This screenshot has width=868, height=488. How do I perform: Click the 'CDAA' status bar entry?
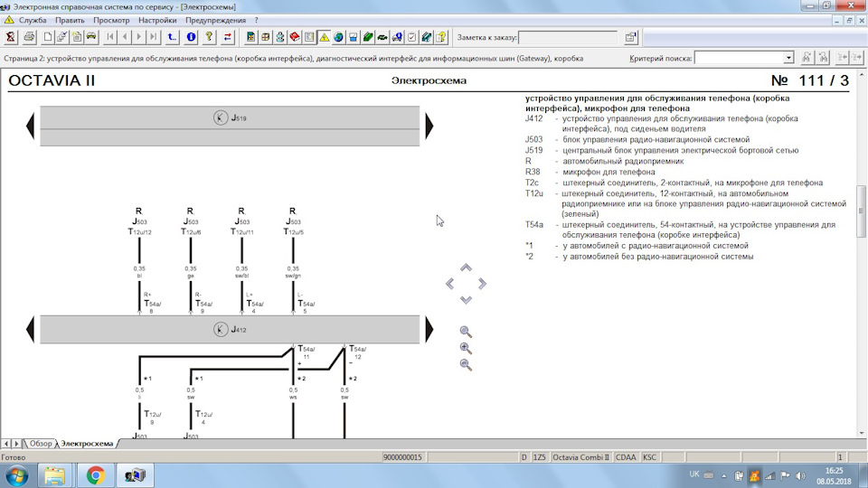pos(626,457)
